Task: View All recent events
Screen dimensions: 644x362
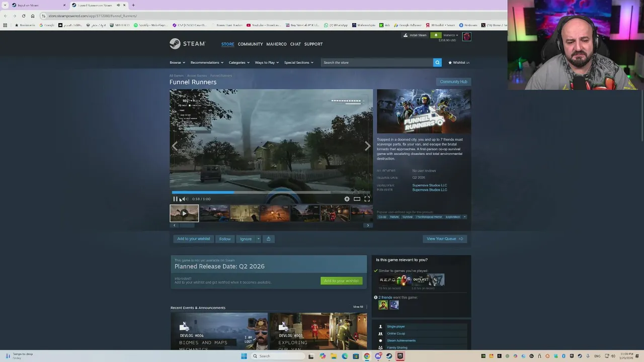Action: [358, 307]
